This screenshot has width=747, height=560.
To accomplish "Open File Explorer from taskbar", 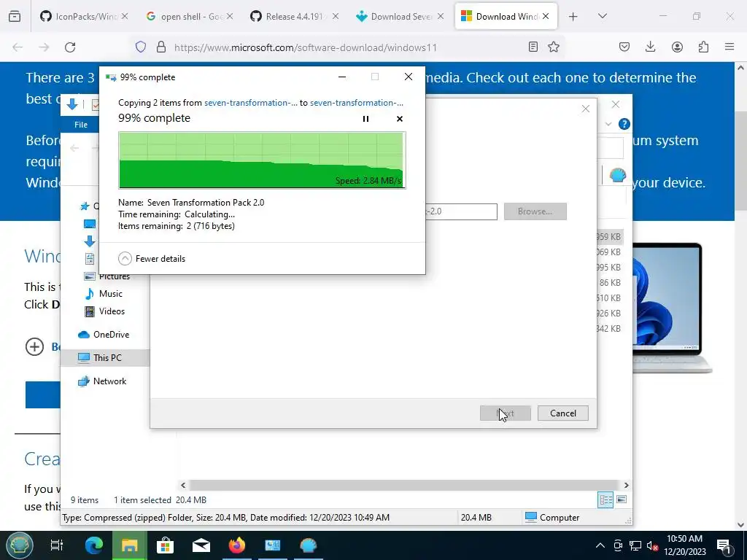I will 129,545.
